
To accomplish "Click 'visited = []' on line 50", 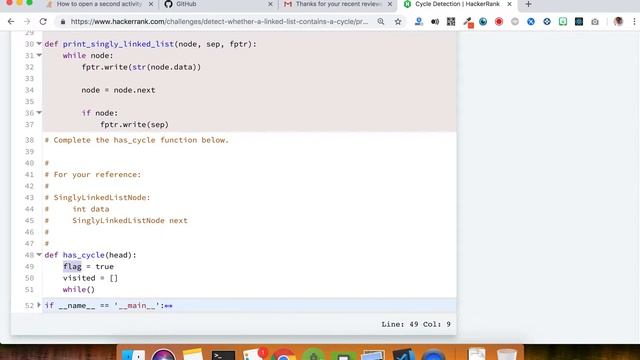I will (x=90, y=278).
